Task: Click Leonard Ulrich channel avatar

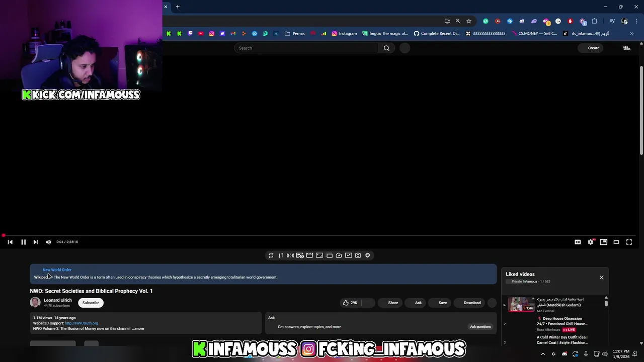Action: coord(35,302)
